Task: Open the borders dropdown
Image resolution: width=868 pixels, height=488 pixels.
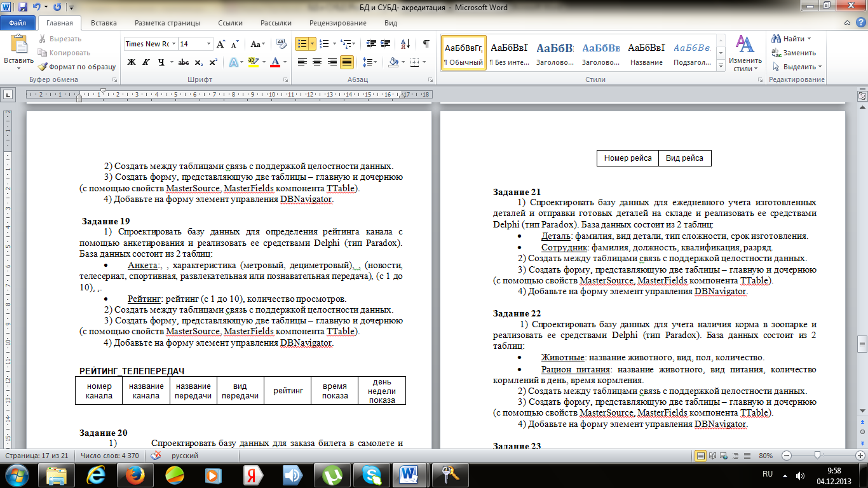Action: pyautogui.click(x=425, y=62)
